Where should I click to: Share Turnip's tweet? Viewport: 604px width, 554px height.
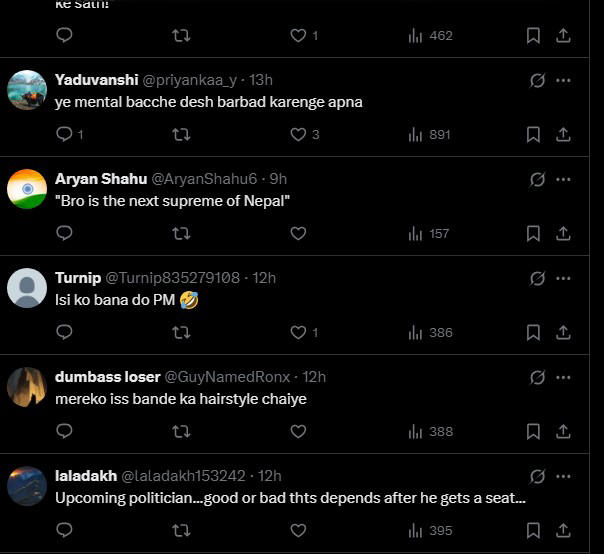pyautogui.click(x=563, y=332)
